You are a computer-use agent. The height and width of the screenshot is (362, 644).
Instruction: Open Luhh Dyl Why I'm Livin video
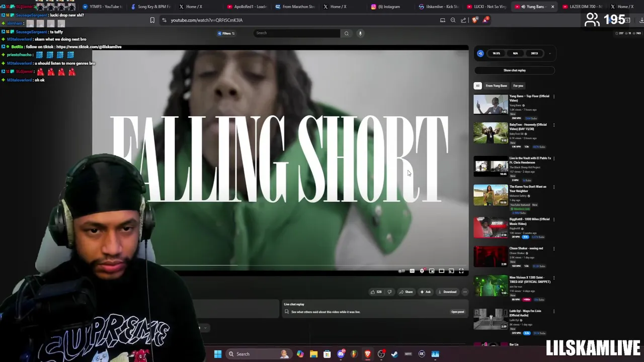click(491, 319)
